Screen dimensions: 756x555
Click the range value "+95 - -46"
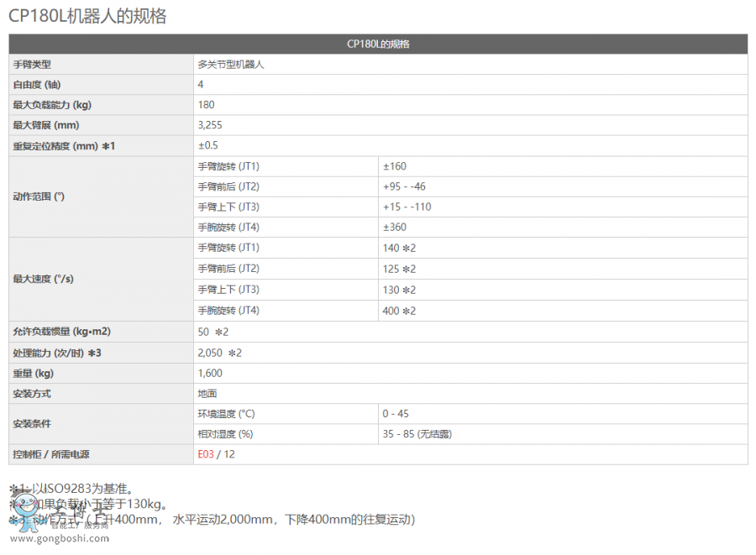click(x=404, y=186)
